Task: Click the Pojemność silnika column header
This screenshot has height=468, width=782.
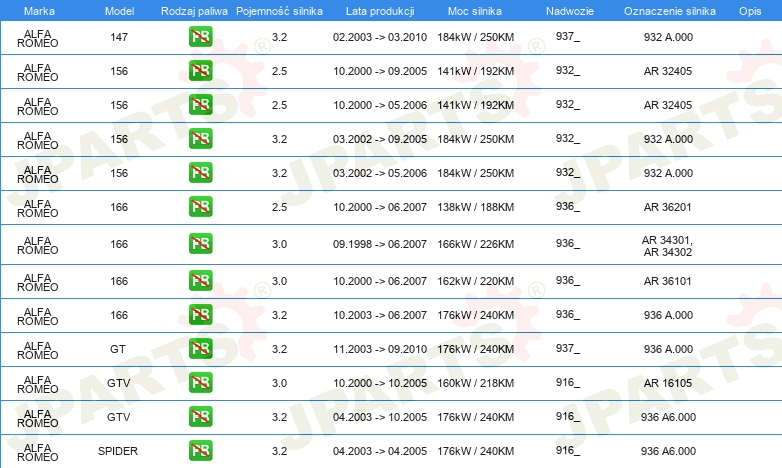Action: point(279,11)
